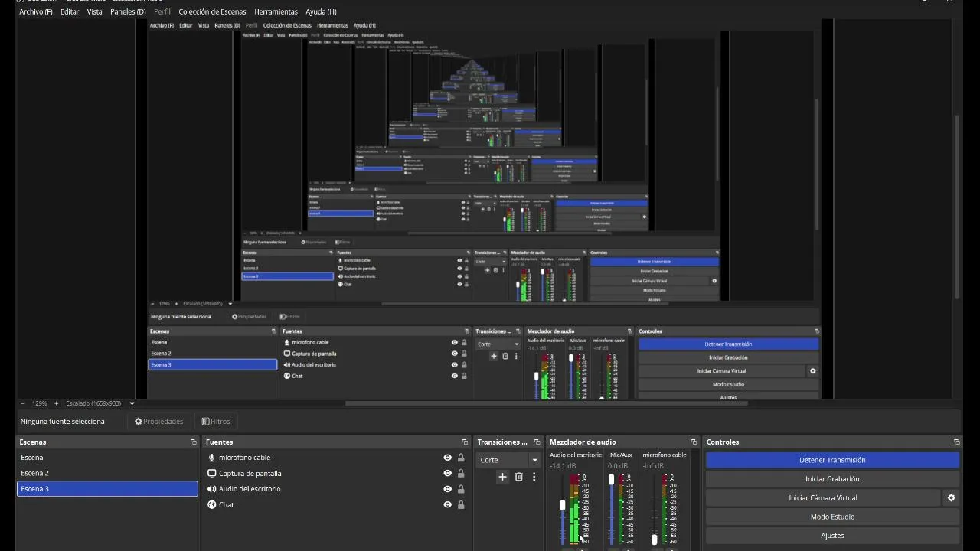The width and height of the screenshot is (980, 551).
Task: Click the horizontal preview scrollbar
Action: 545,403
